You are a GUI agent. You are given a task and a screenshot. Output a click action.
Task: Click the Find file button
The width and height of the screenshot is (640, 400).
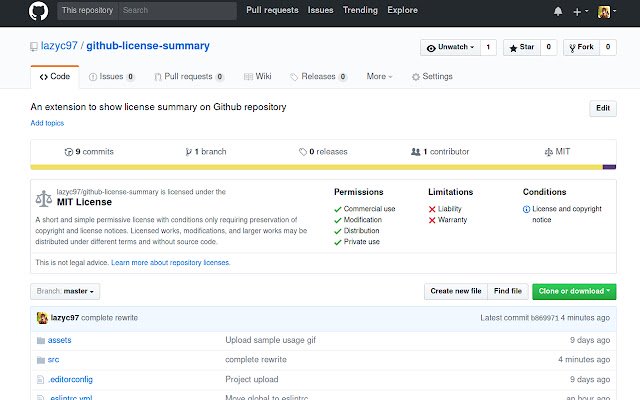pos(508,291)
